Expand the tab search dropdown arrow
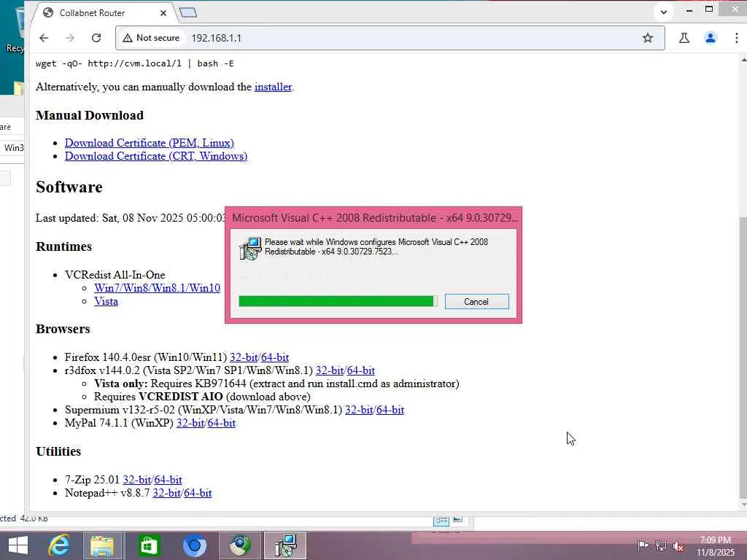Image resolution: width=747 pixels, height=560 pixels. pyautogui.click(x=664, y=12)
